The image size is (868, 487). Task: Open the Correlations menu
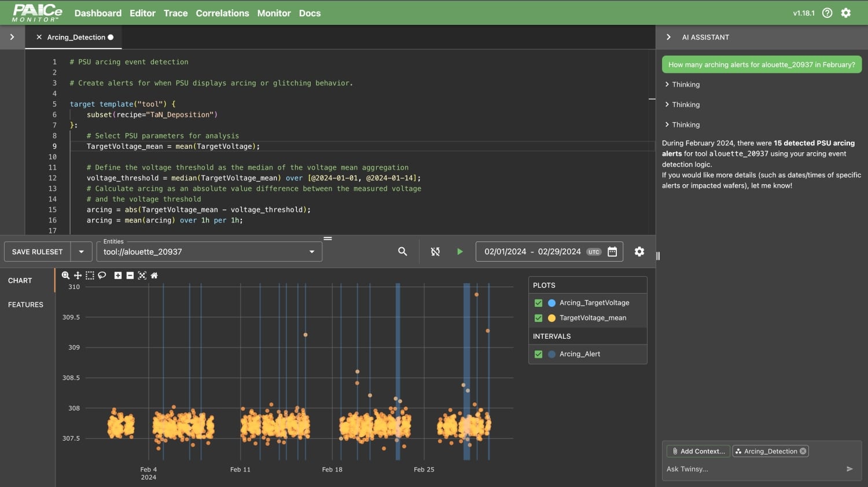(222, 13)
